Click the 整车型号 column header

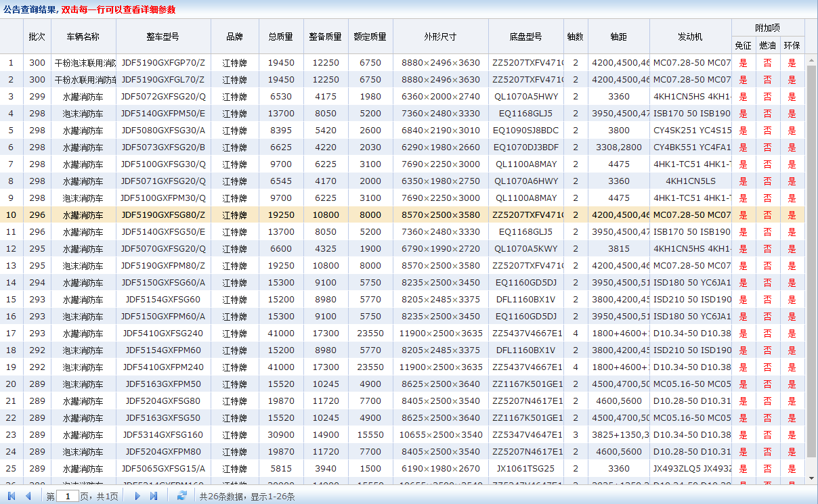pos(163,37)
